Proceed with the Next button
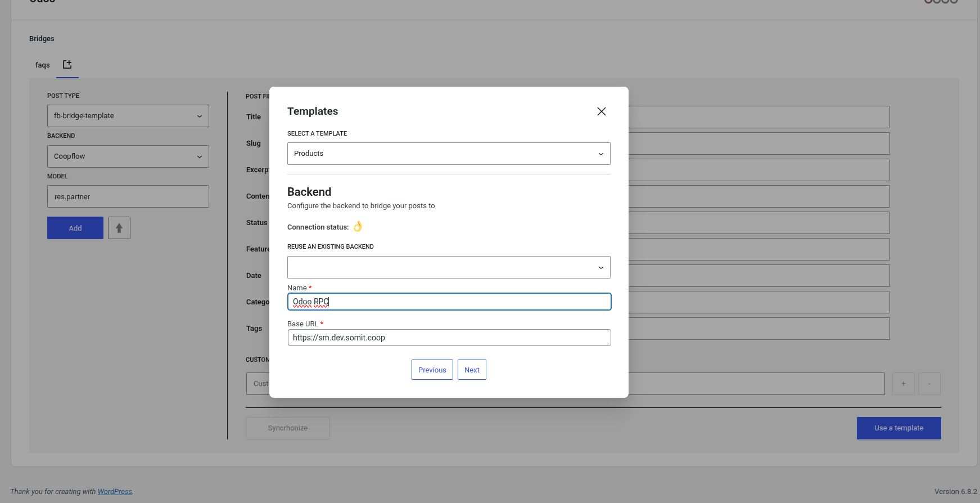This screenshot has height=503, width=980. point(472,370)
